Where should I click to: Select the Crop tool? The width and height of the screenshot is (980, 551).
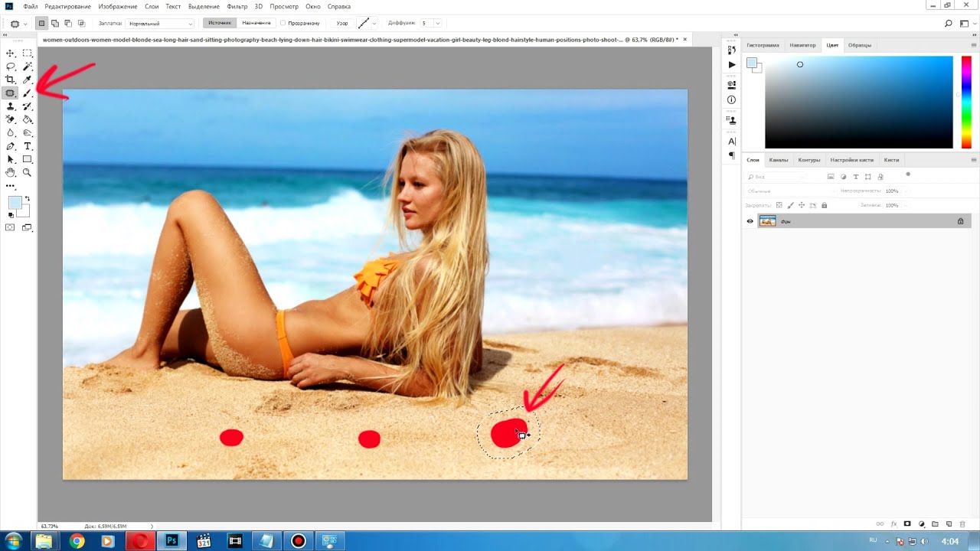(11, 80)
